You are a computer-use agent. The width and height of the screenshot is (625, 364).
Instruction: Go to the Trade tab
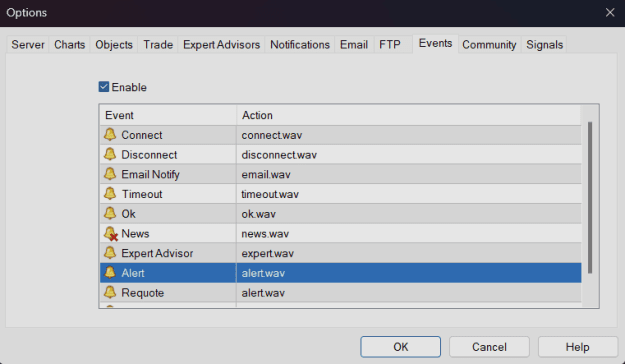(158, 45)
